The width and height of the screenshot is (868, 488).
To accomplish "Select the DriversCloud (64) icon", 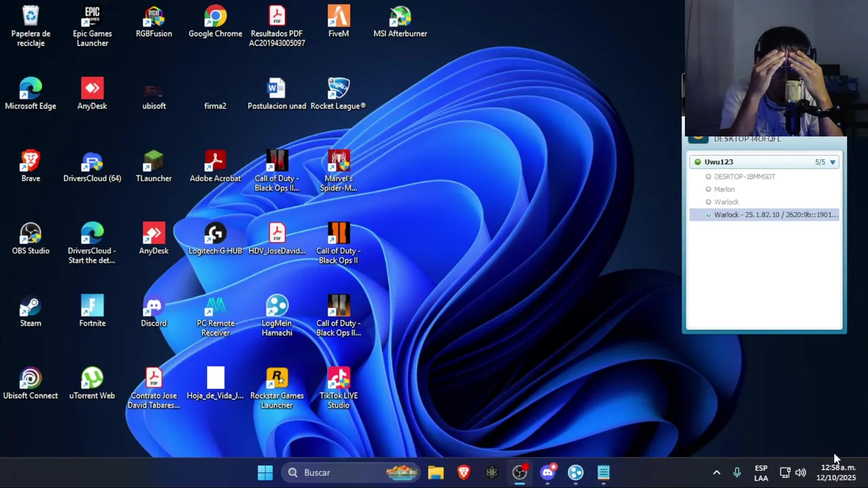I will (92, 167).
